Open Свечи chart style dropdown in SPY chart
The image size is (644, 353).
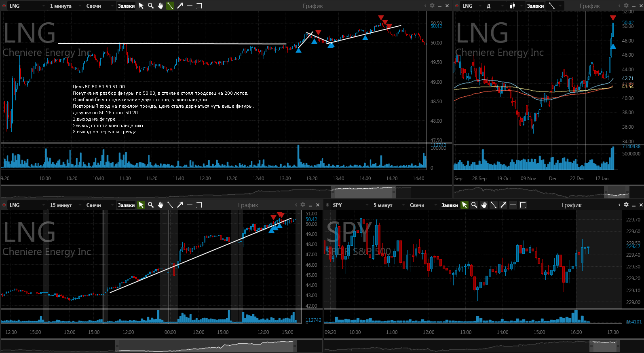(423, 205)
